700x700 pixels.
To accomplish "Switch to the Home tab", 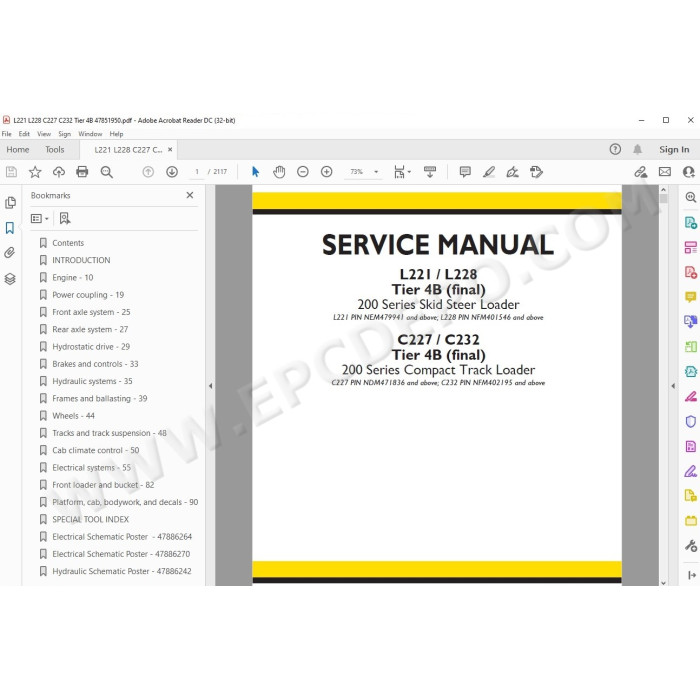I will pos(18,150).
